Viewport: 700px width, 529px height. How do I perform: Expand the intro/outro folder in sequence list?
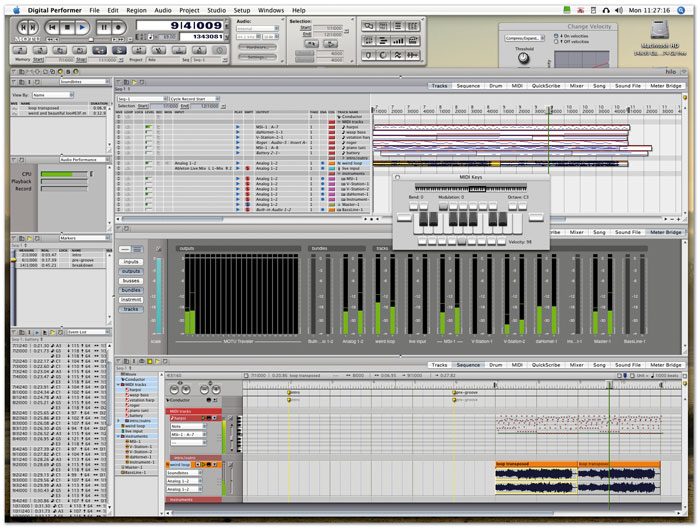[119, 421]
